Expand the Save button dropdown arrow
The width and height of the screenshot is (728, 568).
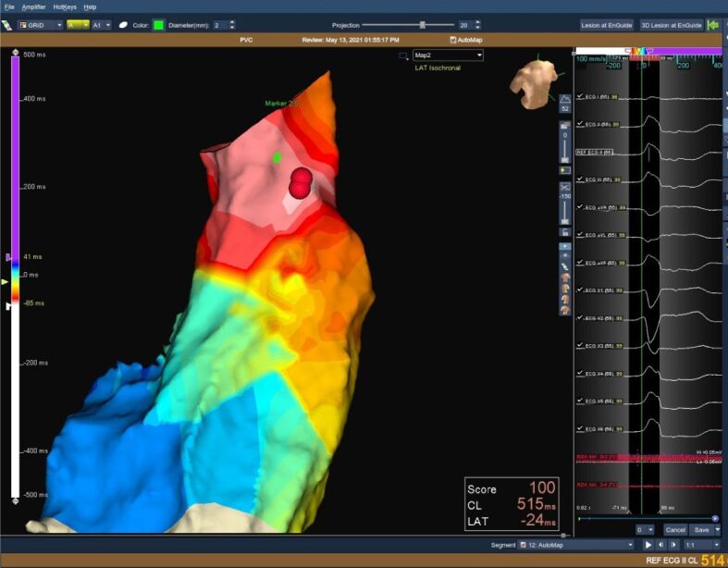tap(718, 530)
